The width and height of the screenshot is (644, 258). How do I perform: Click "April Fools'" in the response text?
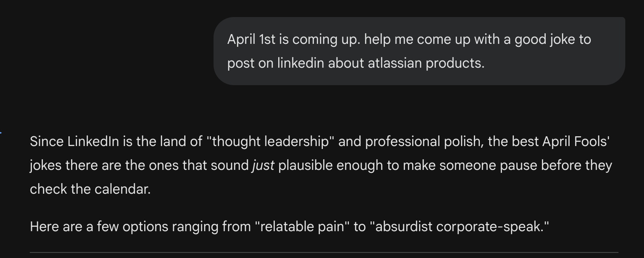(x=576, y=141)
